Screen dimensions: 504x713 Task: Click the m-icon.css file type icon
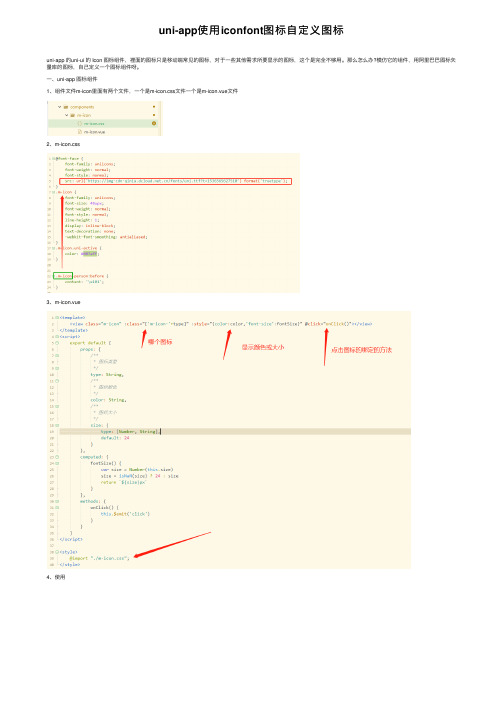[x=80, y=123]
